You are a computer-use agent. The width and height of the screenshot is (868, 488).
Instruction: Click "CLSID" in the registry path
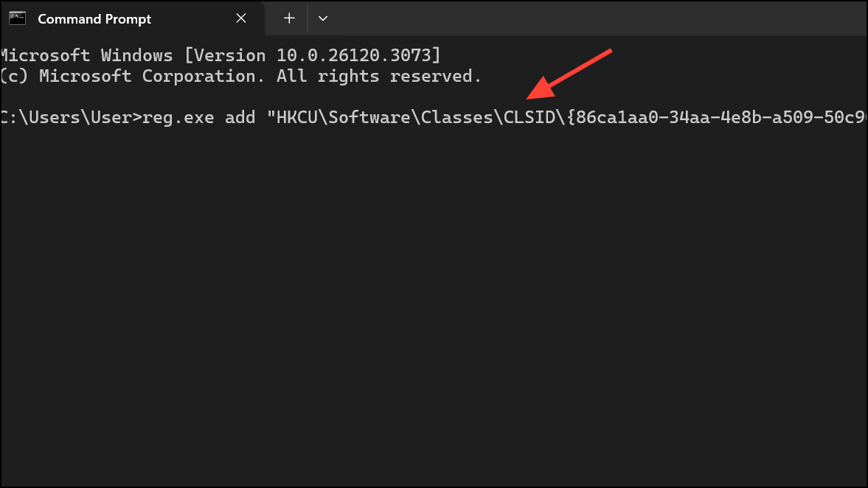[530, 117]
